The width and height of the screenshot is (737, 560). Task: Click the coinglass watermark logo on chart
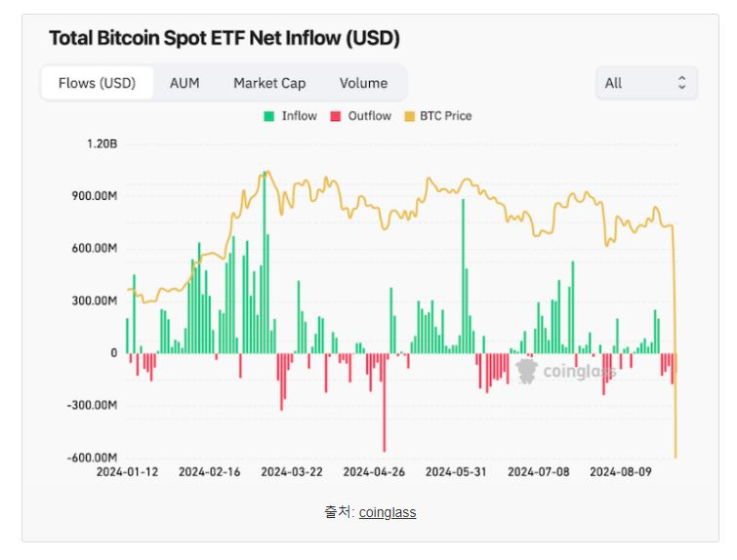point(566,371)
